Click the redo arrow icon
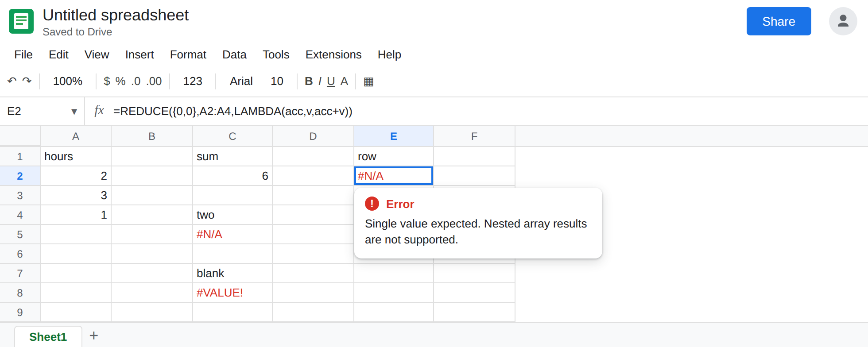 pos(27,81)
